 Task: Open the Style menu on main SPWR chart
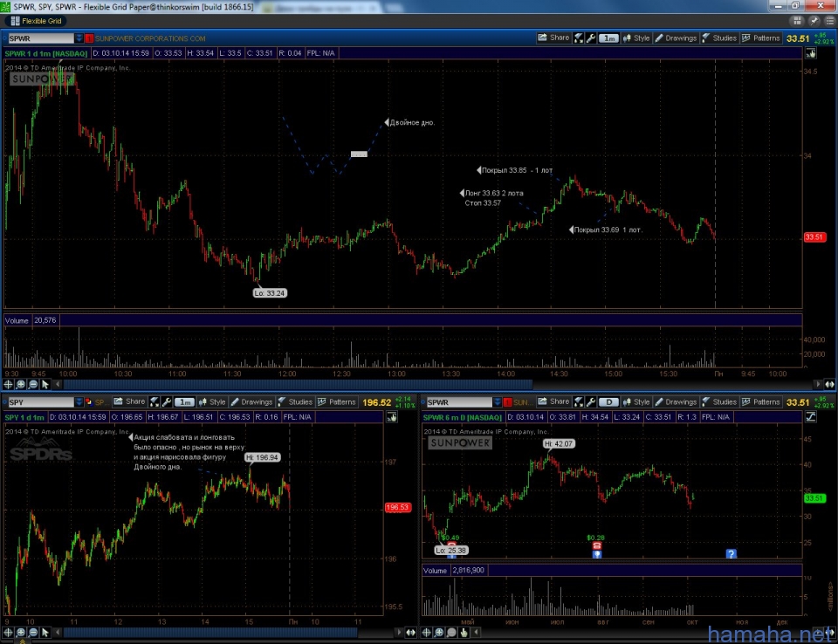(x=636, y=38)
